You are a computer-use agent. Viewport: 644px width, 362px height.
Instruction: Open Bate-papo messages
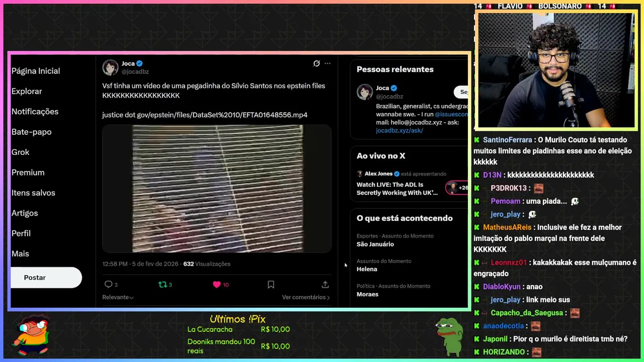point(31,132)
